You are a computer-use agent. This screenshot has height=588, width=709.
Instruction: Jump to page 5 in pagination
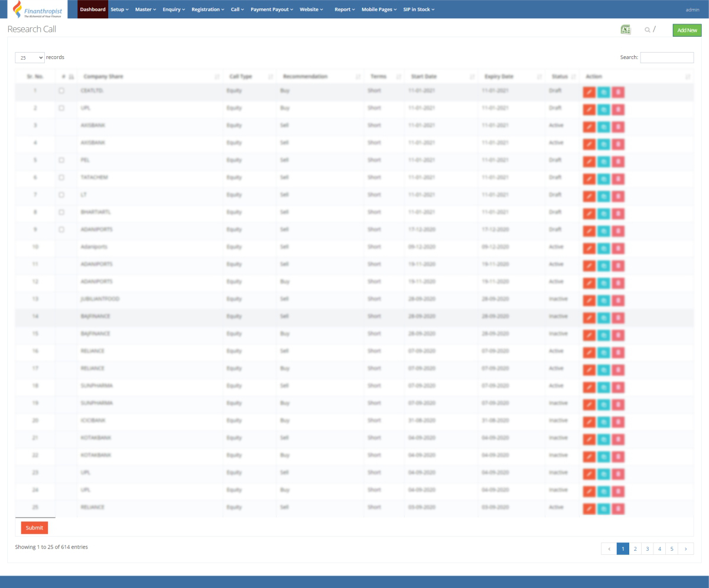(x=672, y=548)
